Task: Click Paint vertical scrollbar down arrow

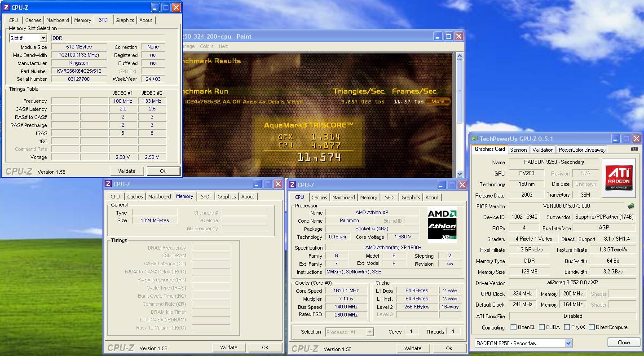Action: [x=459, y=174]
